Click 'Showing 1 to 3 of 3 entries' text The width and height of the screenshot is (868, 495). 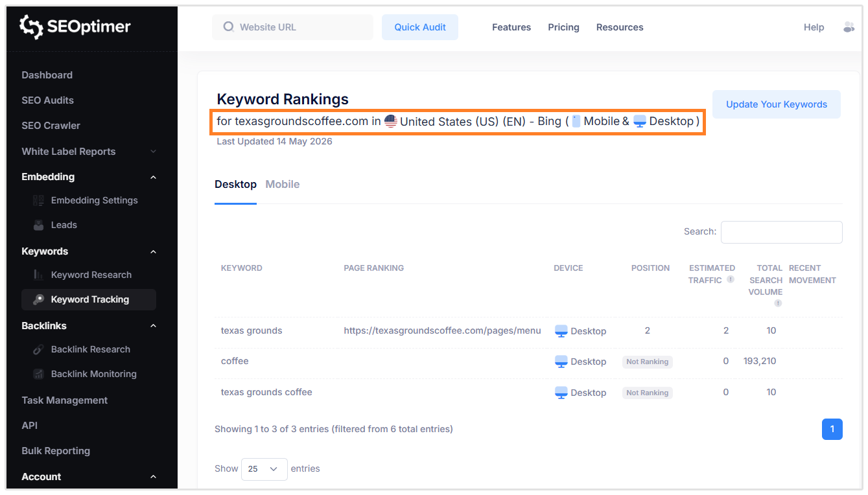(272, 429)
